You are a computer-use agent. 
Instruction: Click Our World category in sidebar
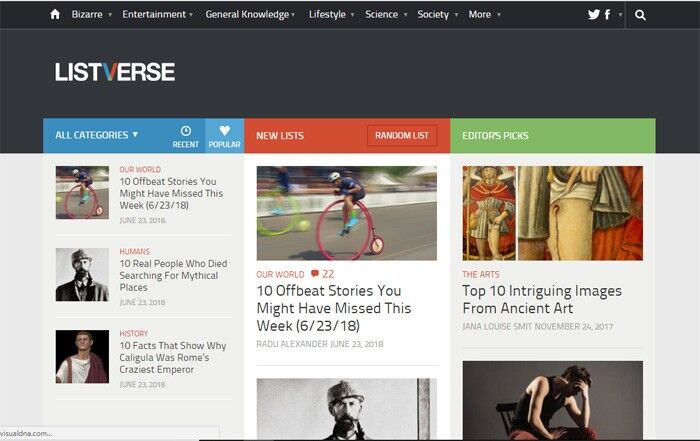(x=140, y=170)
